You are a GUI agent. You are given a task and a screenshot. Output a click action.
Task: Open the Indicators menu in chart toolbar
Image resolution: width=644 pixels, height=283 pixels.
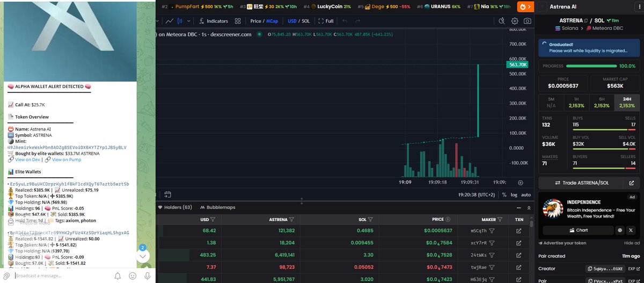click(x=213, y=21)
